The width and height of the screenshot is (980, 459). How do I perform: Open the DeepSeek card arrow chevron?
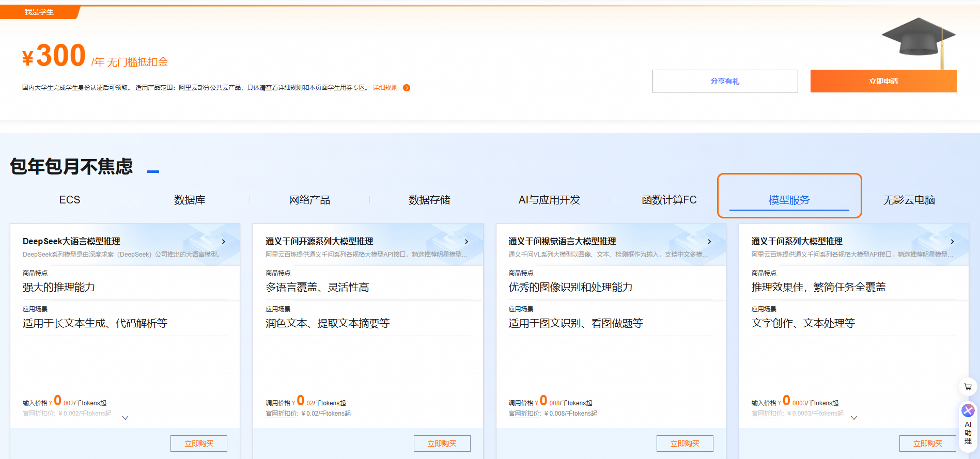(223, 242)
